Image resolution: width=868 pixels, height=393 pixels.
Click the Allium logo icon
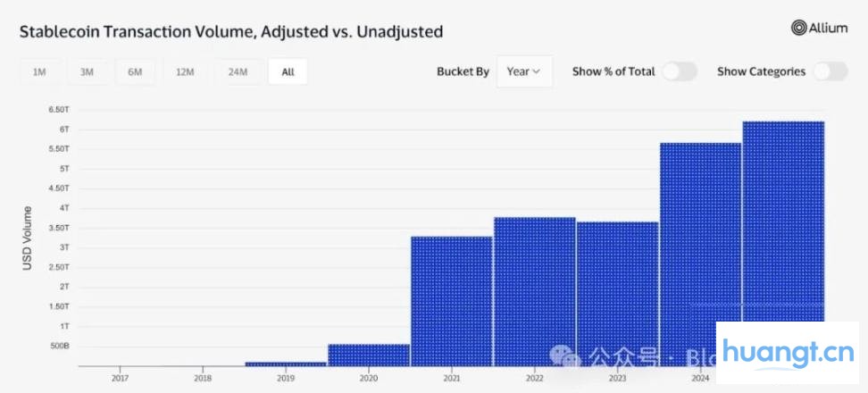(799, 29)
